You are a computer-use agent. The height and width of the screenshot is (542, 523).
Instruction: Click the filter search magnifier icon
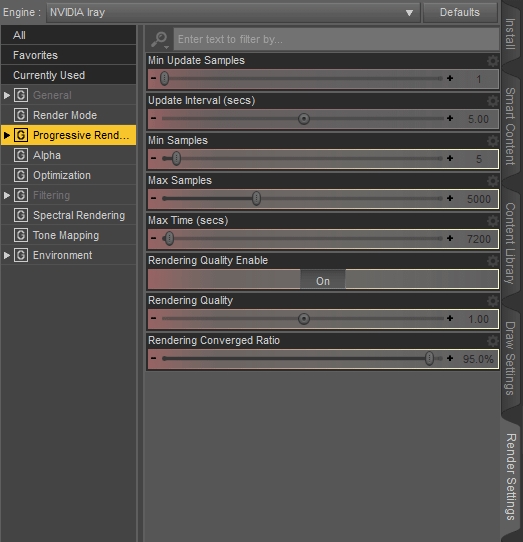[x=159, y=39]
